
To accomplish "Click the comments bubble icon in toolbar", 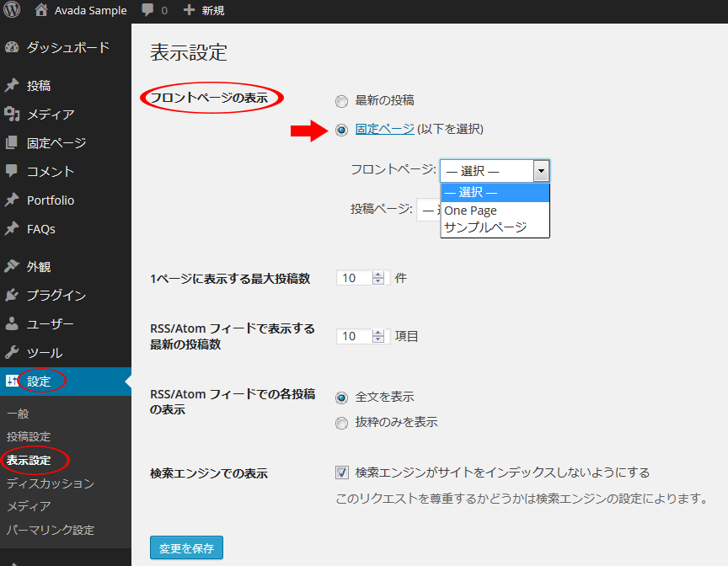I will [148, 11].
